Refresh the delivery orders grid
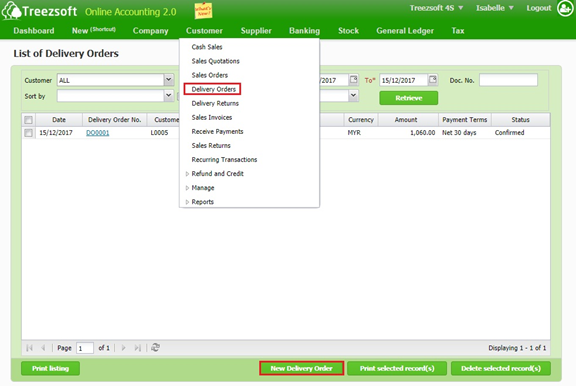 coord(155,347)
